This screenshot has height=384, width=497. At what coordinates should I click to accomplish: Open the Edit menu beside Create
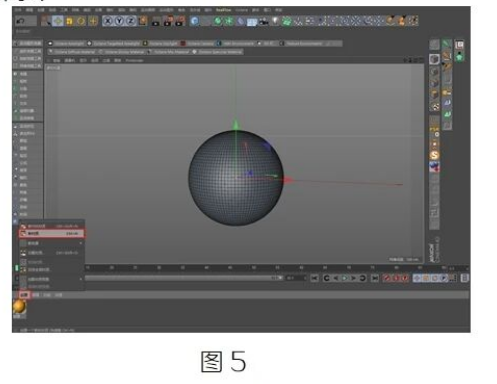click(x=36, y=295)
